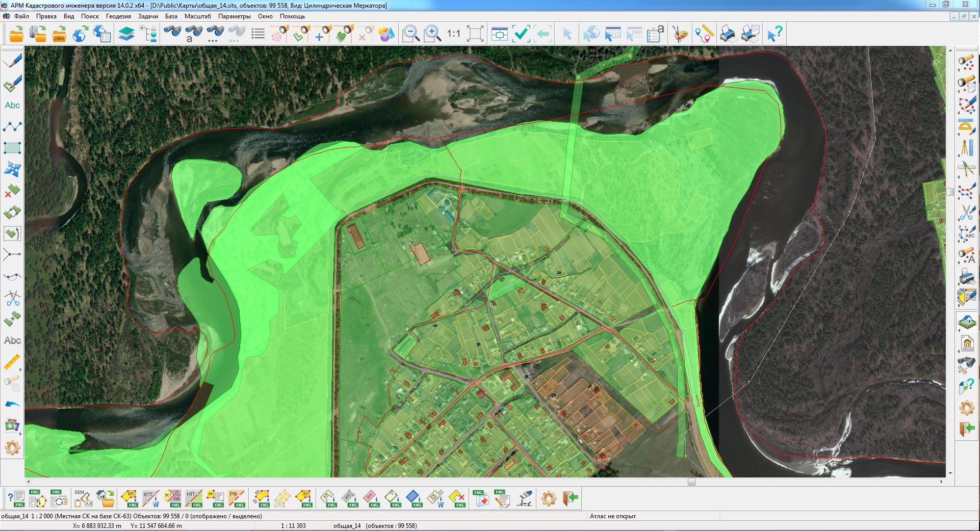Open the DBM folder icon
Viewport: 980px width, 531px height.
point(59,34)
